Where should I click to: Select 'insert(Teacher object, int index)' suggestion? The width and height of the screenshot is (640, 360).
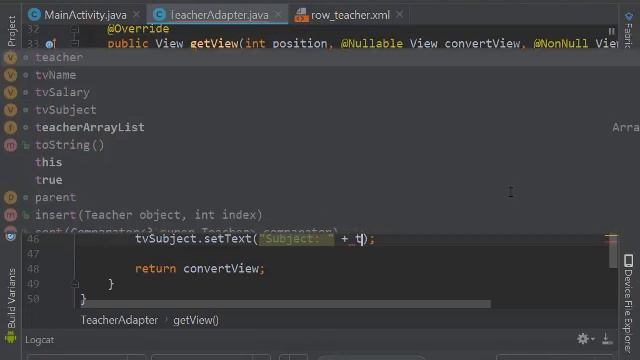pyautogui.click(x=320, y=215)
